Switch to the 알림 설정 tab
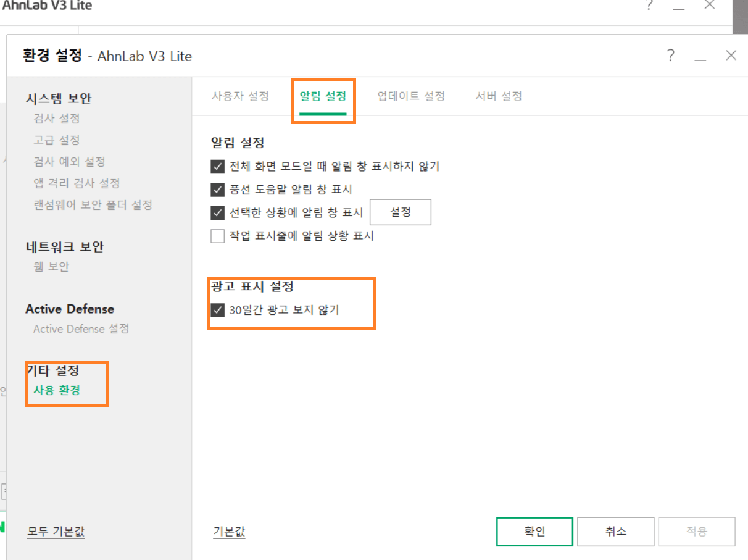 (x=323, y=96)
